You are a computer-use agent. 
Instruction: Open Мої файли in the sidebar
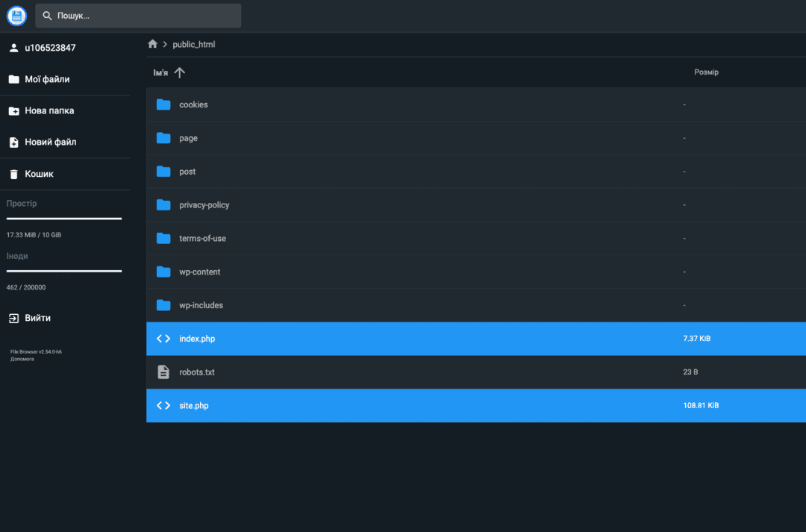(47, 79)
